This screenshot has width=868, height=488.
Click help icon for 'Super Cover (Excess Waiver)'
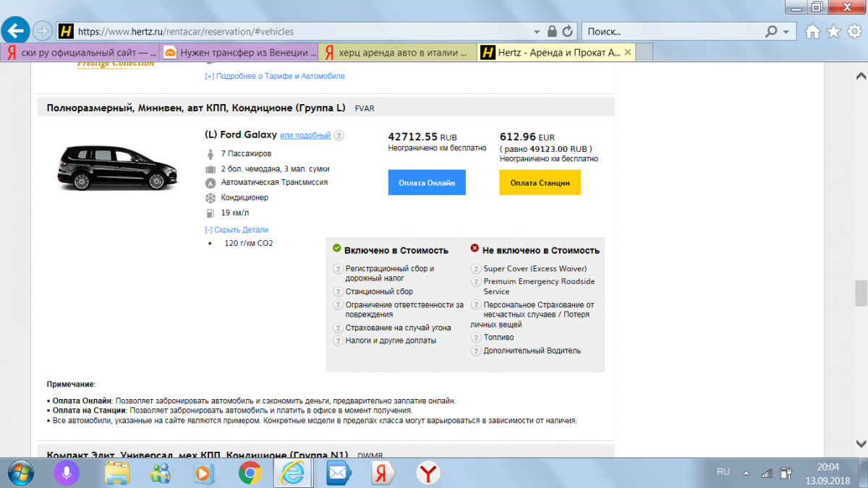(476, 269)
